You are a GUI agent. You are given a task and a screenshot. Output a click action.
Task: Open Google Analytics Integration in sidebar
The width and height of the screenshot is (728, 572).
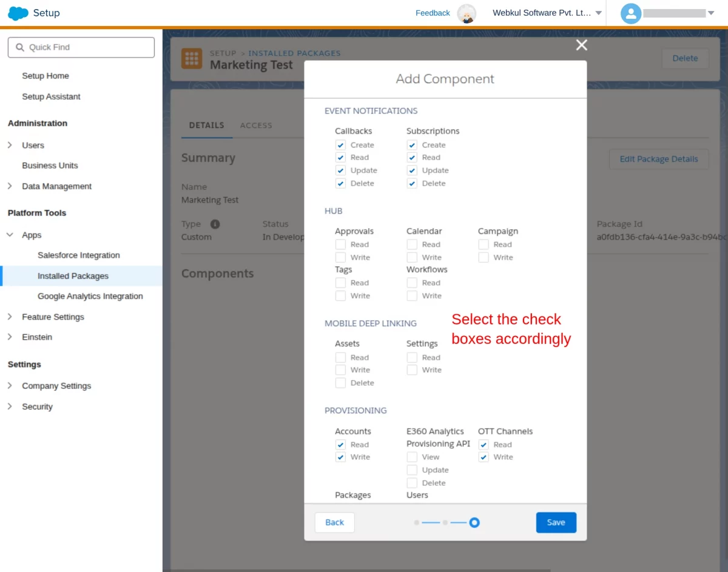pyautogui.click(x=90, y=296)
